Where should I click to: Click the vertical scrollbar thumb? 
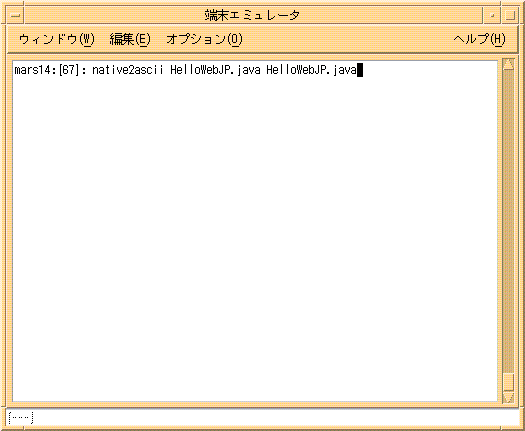(x=508, y=382)
